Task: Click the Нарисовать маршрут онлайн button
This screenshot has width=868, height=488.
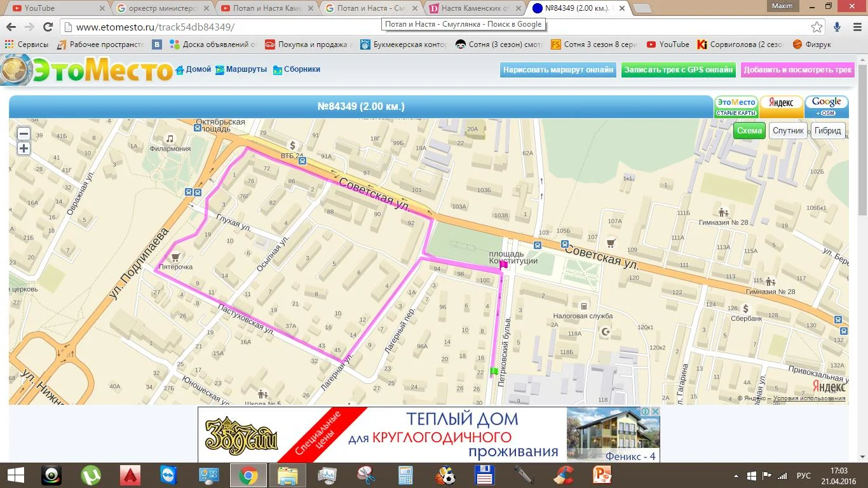Action: (x=558, y=70)
